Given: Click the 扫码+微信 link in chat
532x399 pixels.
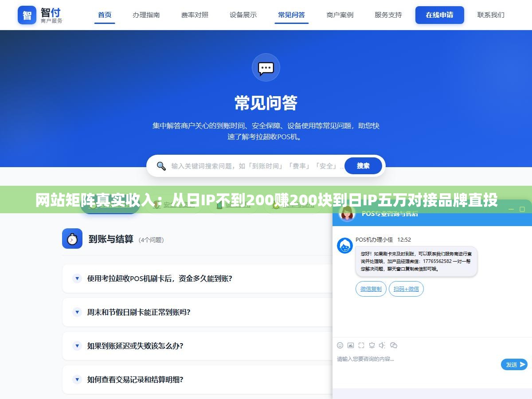Looking at the screenshot, I should (407, 289).
